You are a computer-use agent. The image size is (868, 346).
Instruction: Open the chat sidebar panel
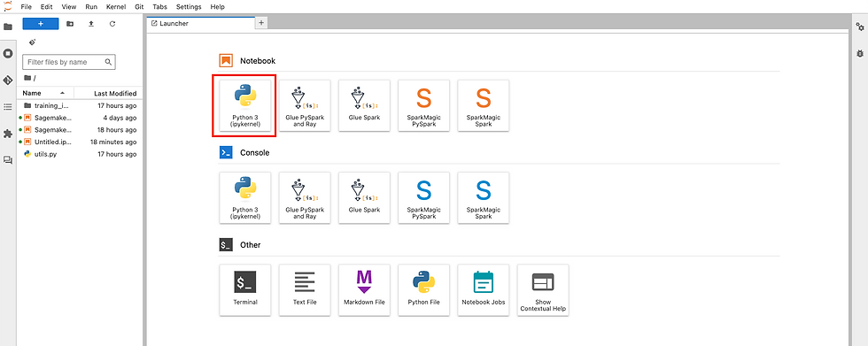pos(8,160)
